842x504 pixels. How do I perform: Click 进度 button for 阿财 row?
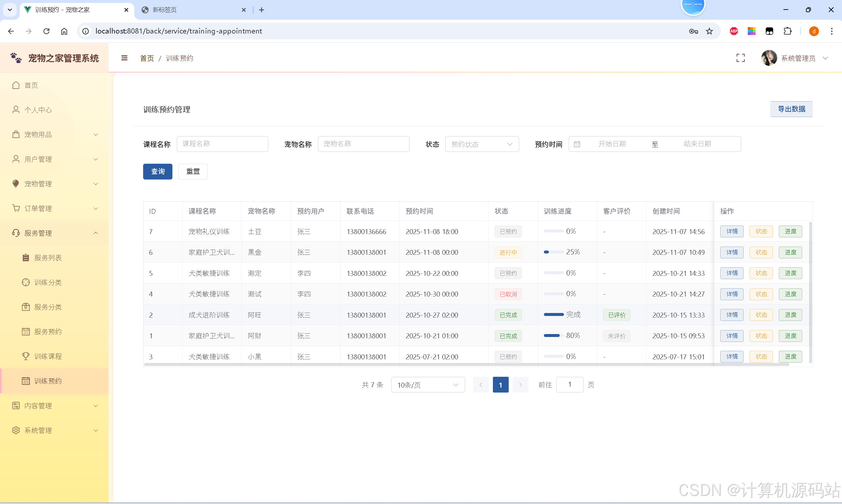pyautogui.click(x=790, y=336)
